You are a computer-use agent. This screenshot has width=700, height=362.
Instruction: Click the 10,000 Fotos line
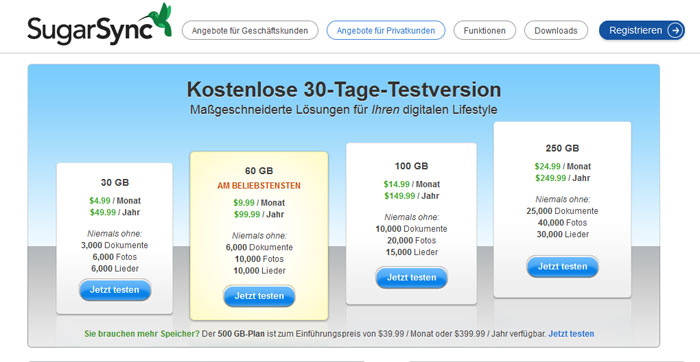(x=259, y=259)
